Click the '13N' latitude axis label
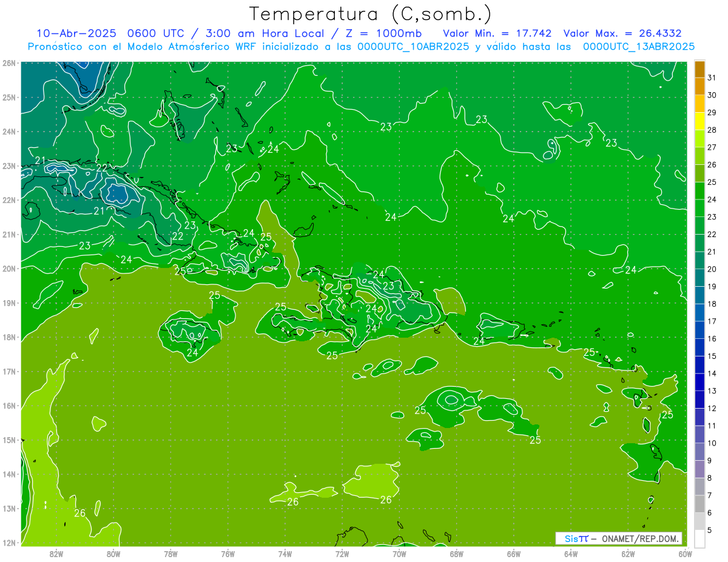Viewport: 728px width, 562px height. point(9,509)
